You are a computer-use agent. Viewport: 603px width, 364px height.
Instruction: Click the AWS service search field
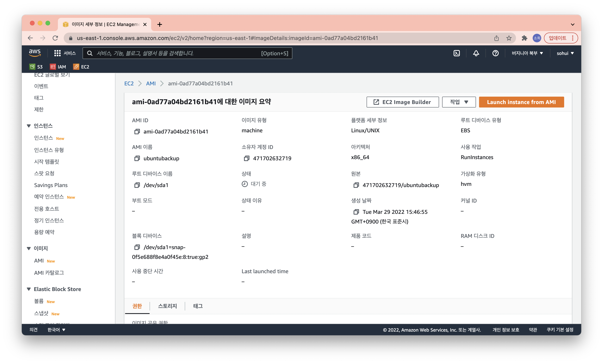click(x=187, y=53)
